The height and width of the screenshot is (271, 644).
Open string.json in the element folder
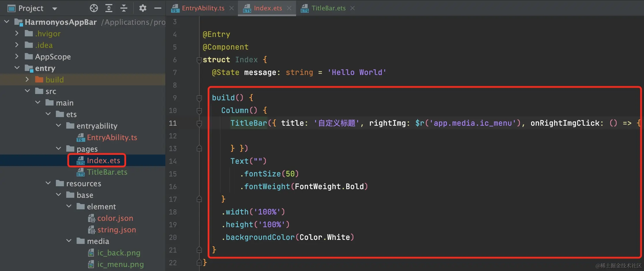(x=117, y=230)
